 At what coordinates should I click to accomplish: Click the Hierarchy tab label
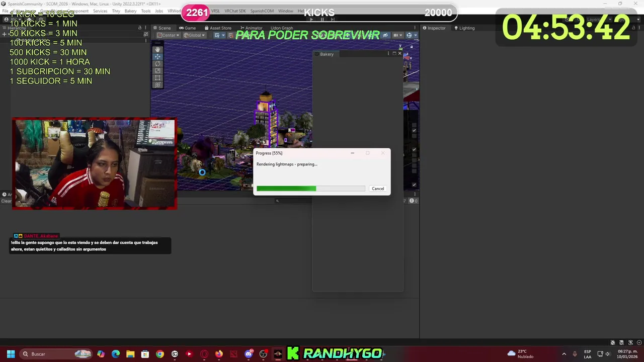(16, 28)
